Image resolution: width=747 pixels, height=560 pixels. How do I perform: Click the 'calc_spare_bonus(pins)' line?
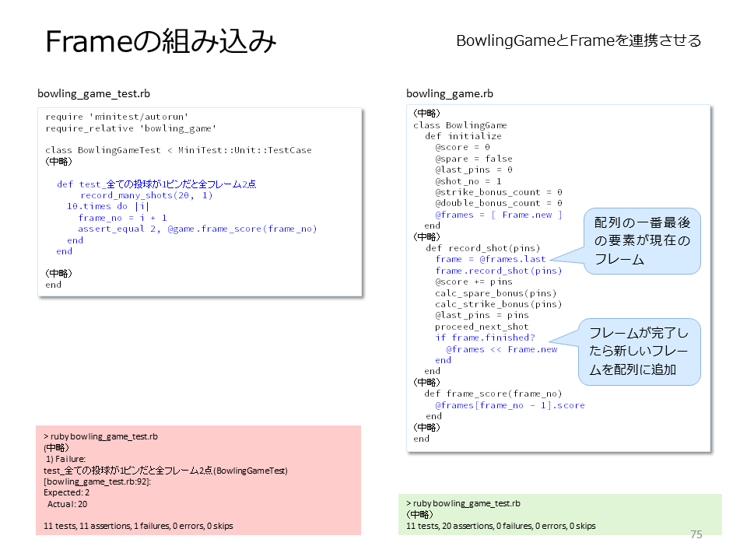(496, 293)
